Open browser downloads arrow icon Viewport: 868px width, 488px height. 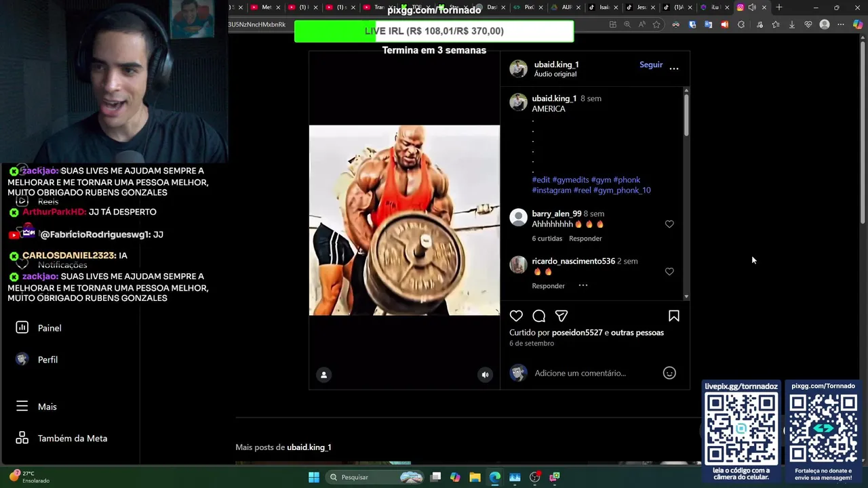[x=792, y=24]
